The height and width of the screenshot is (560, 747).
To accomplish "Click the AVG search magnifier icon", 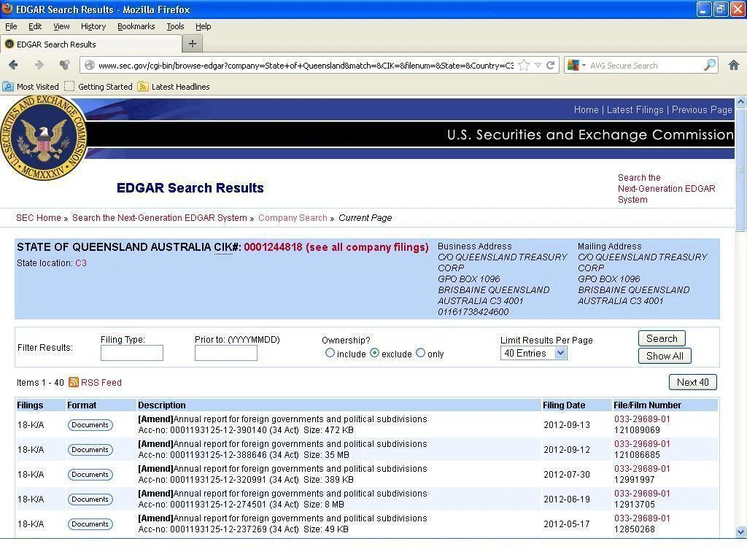I will click(x=709, y=65).
